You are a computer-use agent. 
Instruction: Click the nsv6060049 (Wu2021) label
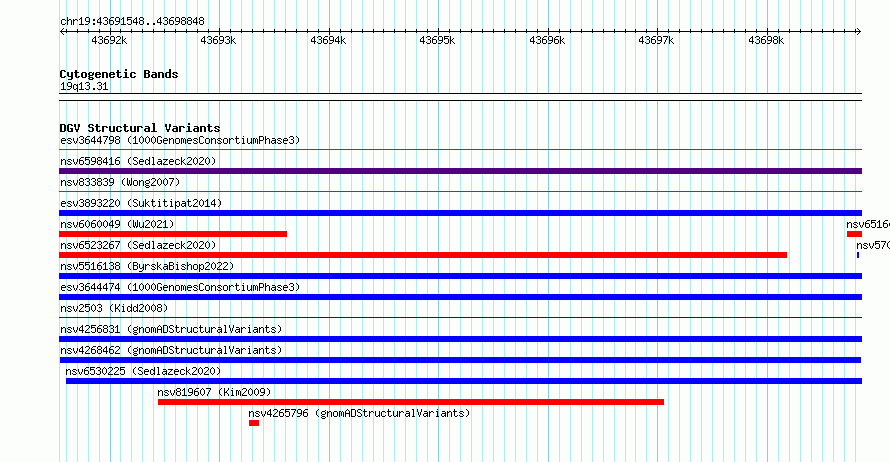coord(117,224)
